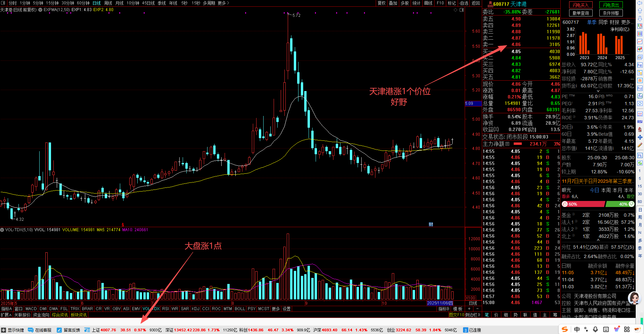Toggle 侧边栏 sidebar visibility

473,315
